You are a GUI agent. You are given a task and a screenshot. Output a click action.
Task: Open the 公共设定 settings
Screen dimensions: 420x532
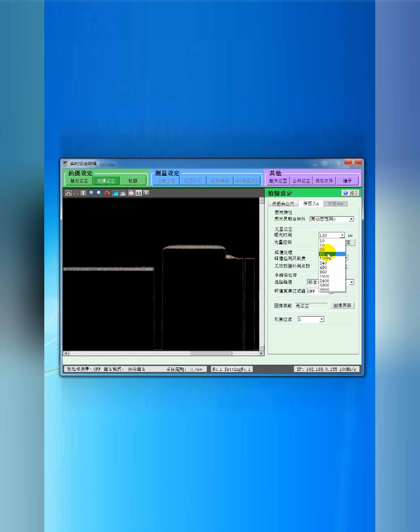301,181
